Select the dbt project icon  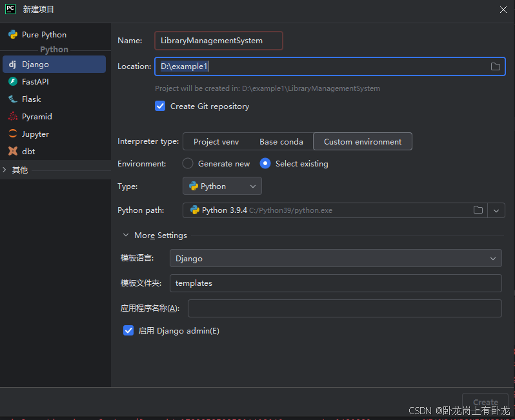coord(13,152)
